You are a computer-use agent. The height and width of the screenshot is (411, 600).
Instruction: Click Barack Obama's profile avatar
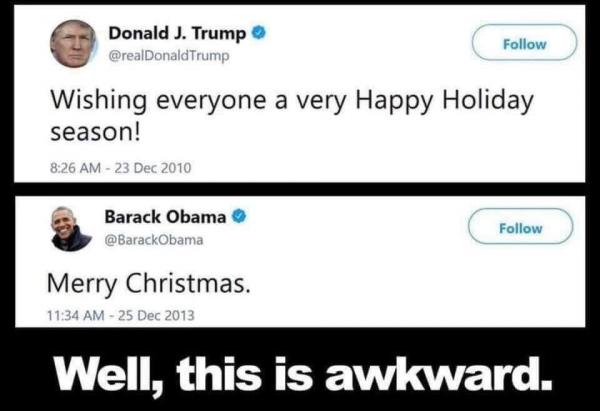tap(71, 229)
